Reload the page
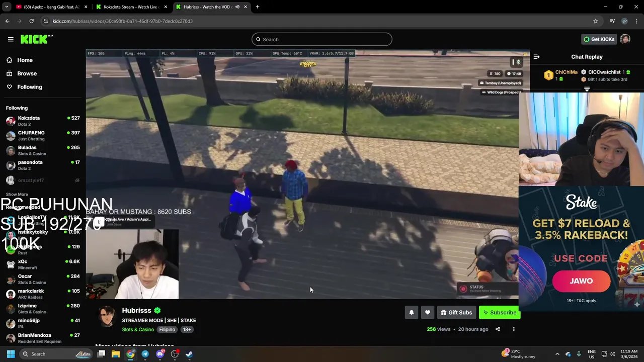 [31, 21]
